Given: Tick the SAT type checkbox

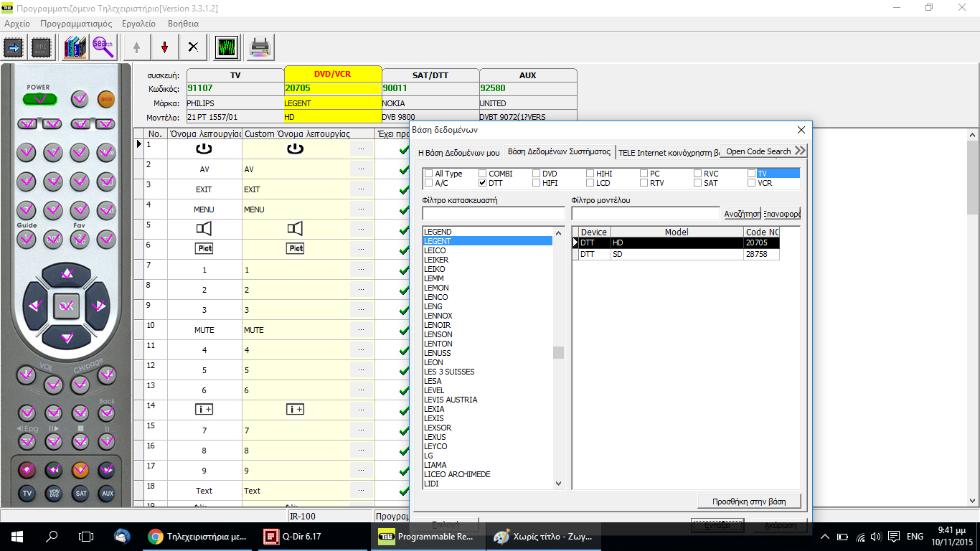Looking at the screenshot, I should pos(698,183).
